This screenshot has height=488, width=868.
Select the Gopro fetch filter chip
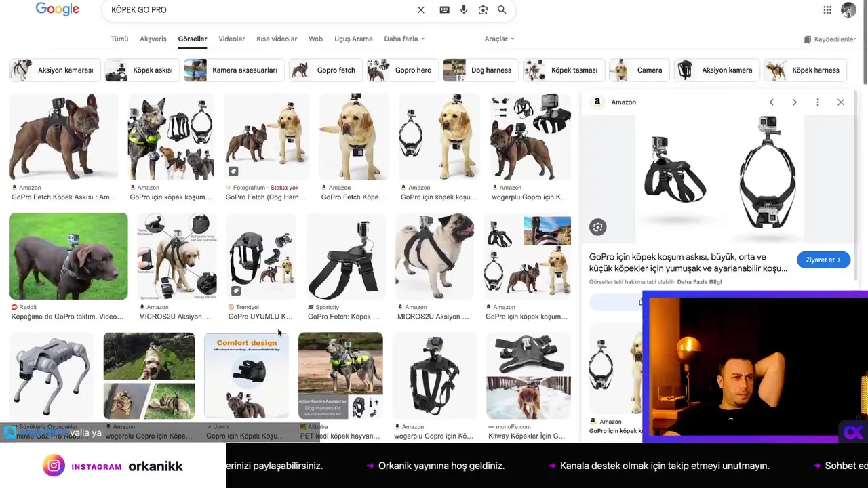(x=325, y=70)
